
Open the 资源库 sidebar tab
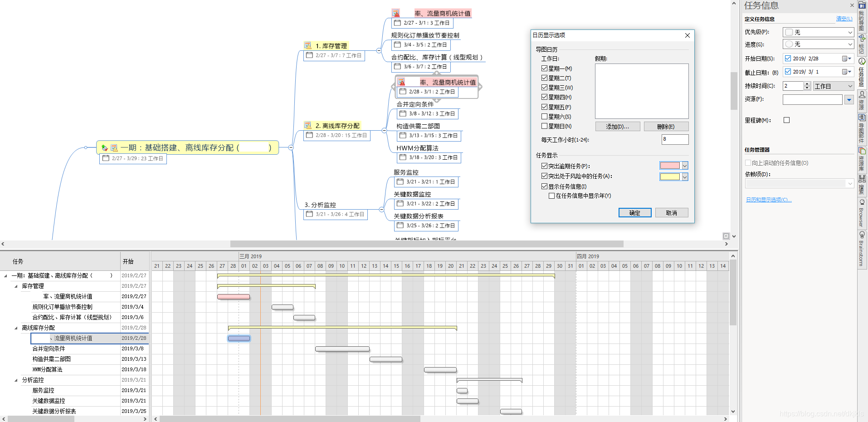pos(862,159)
